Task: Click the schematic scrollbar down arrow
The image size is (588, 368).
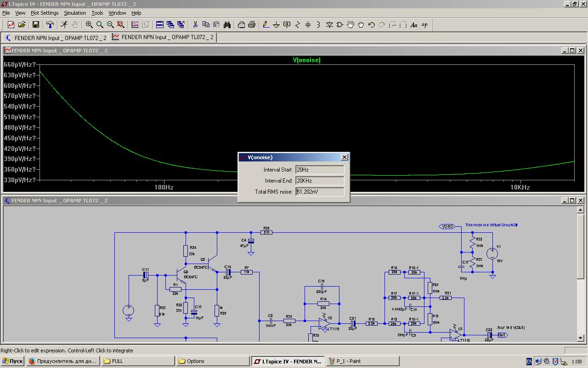Action: [580, 338]
